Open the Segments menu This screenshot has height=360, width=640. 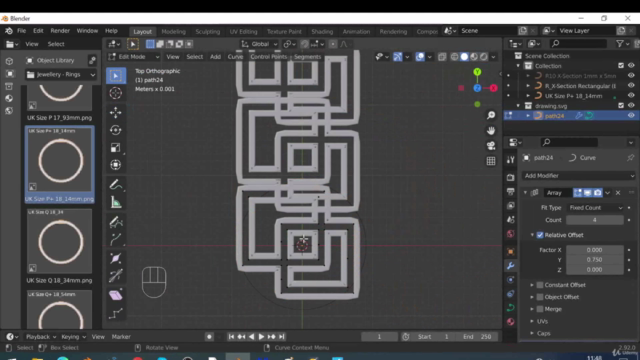pyautogui.click(x=307, y=57)
